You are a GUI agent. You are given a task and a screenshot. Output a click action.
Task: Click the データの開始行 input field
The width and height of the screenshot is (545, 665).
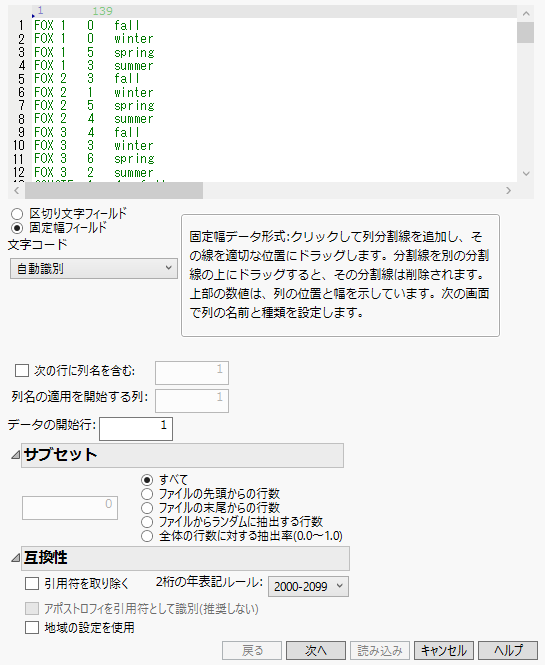coord(136,429)
